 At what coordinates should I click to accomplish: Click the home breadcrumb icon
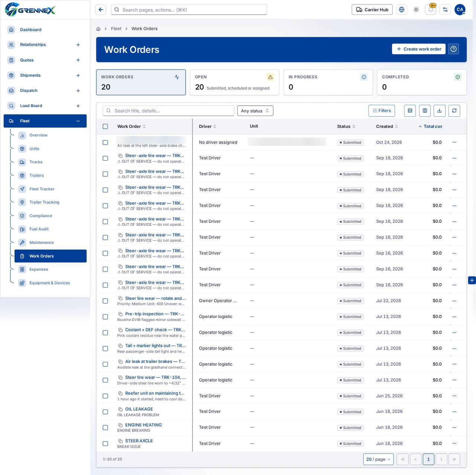click(98, 29)
